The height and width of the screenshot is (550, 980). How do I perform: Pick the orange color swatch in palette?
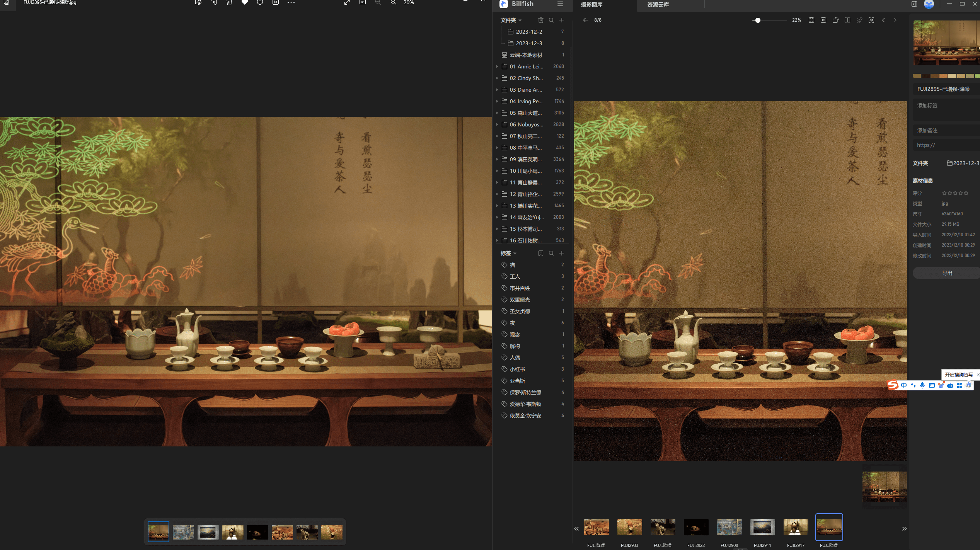coord(943,76)
